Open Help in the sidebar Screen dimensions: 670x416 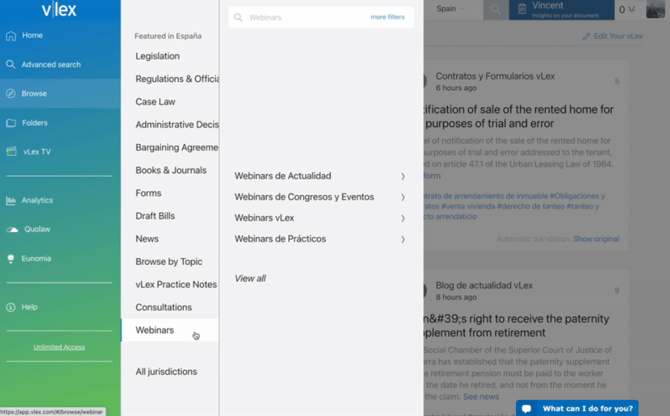[x=60, y=307]
